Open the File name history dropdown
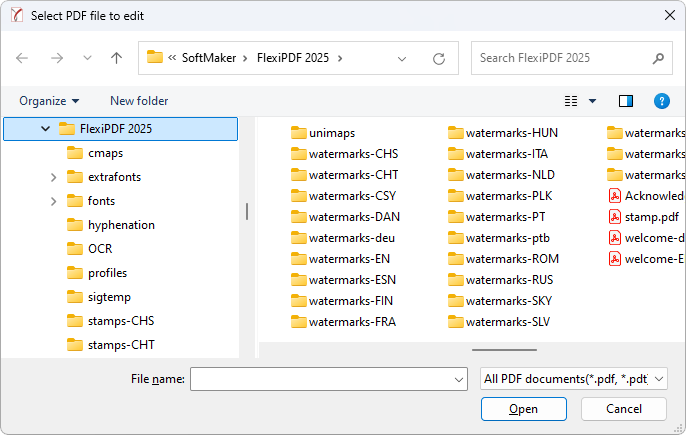 [458, 379]
